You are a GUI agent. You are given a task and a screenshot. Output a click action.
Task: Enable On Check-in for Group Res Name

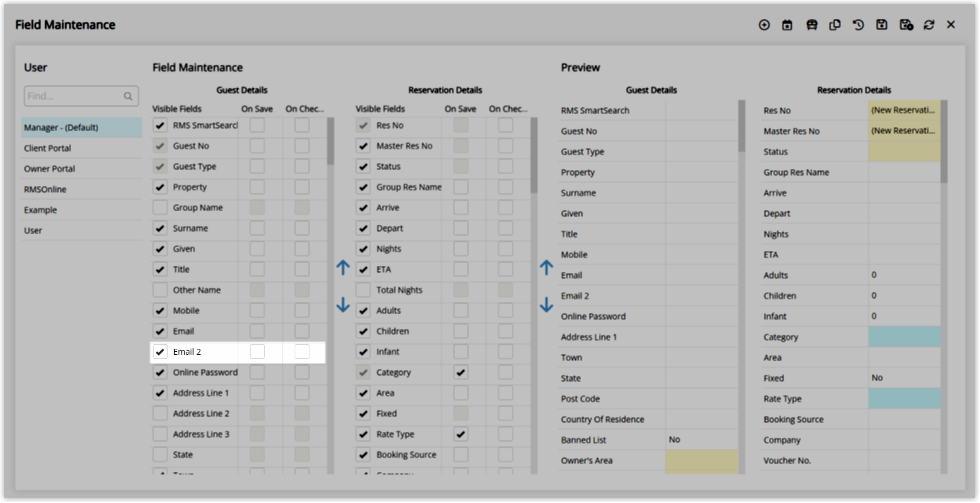505,187
